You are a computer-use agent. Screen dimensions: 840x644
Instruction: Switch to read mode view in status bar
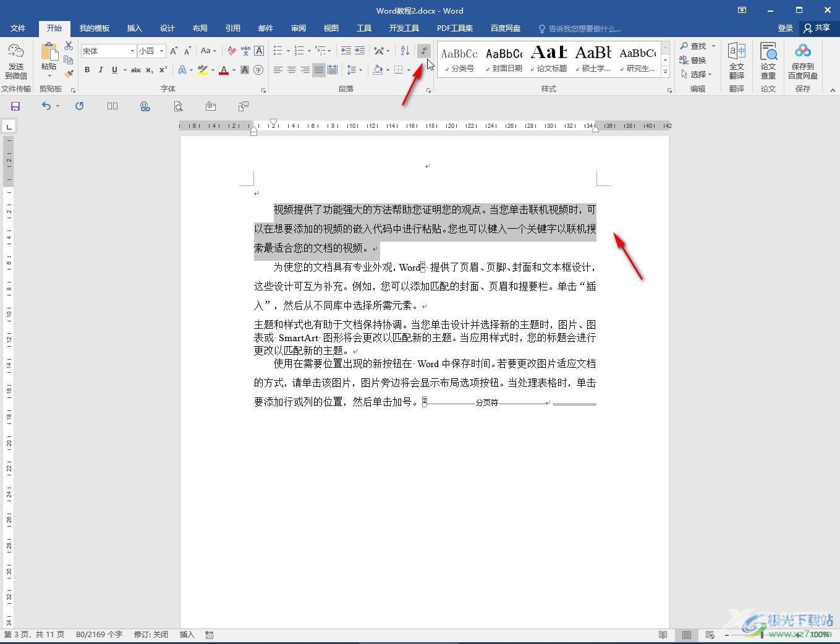pyautogui.click(x=663, y=635)
